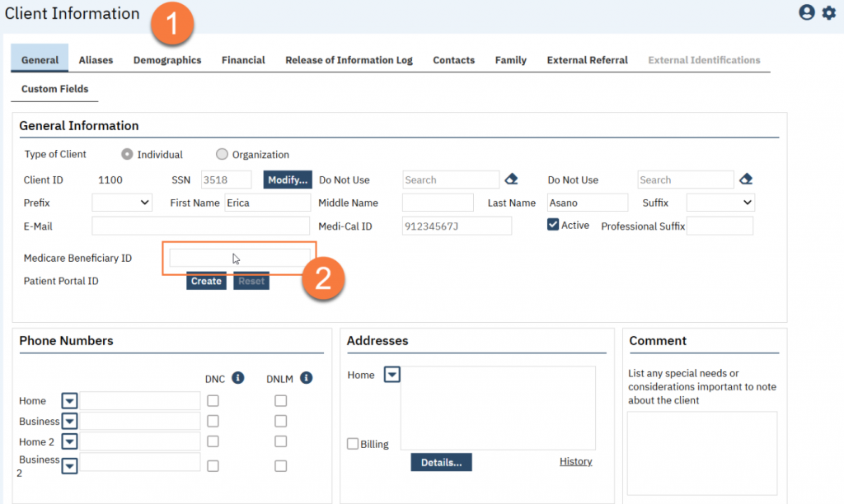Check DNC for Home phone
The height and width of the screenshot is (504, 844).
[x=213, y=401]
